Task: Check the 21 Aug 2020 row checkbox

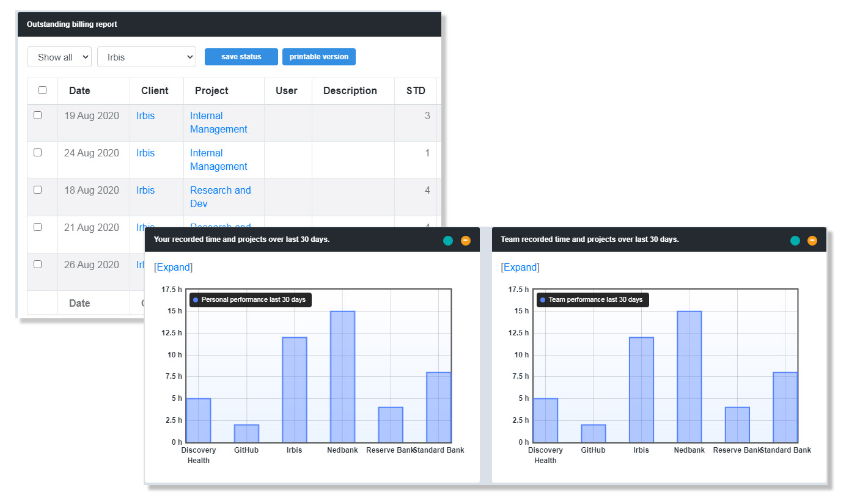Action: (x=38, y=227)
